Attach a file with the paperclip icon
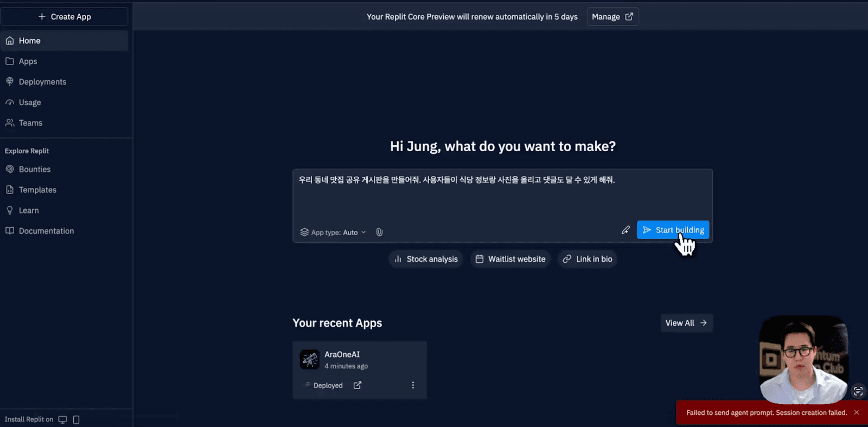The height and width of the screenshot is (427, 868). pyautogui.click(x=380, y=232)
